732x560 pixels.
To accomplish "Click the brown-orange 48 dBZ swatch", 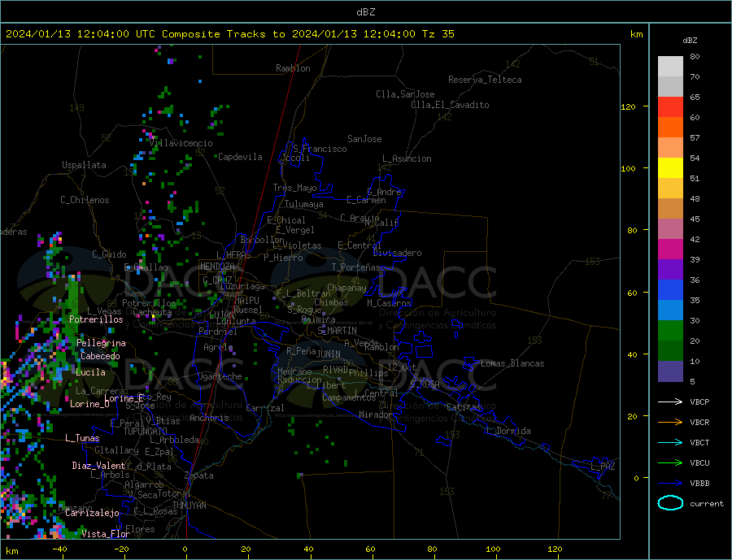I will tap(670, 208).
